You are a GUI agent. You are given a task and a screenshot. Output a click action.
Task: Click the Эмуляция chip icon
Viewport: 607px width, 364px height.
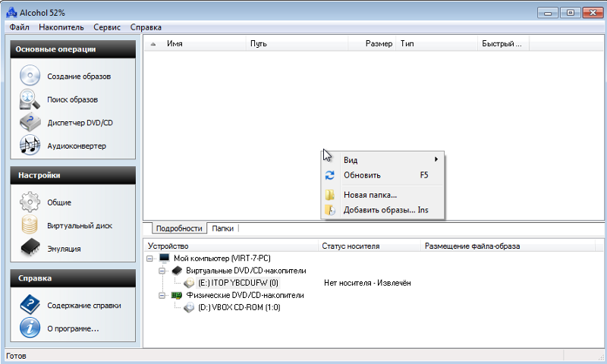(x=30, y=248)
